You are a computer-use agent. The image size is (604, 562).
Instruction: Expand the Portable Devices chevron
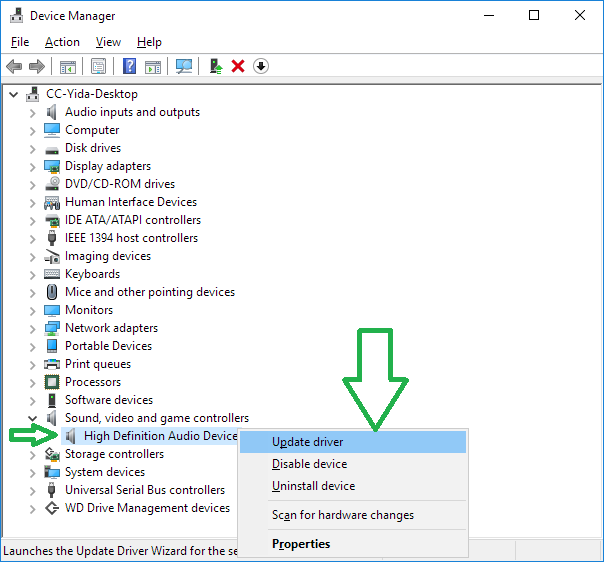click(33, 347)
